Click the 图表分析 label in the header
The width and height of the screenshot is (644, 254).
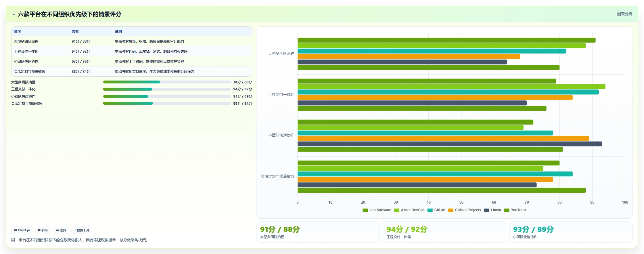(x=624, y=14)
